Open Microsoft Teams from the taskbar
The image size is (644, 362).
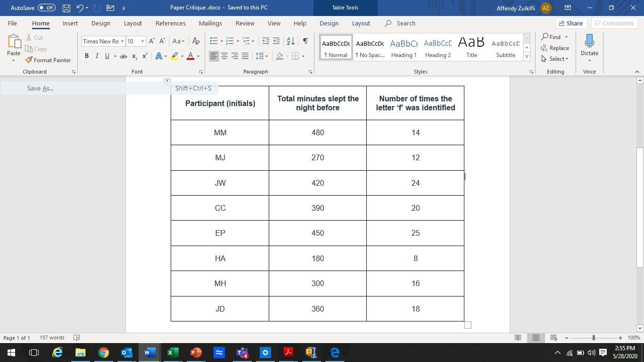coord(242,353)
